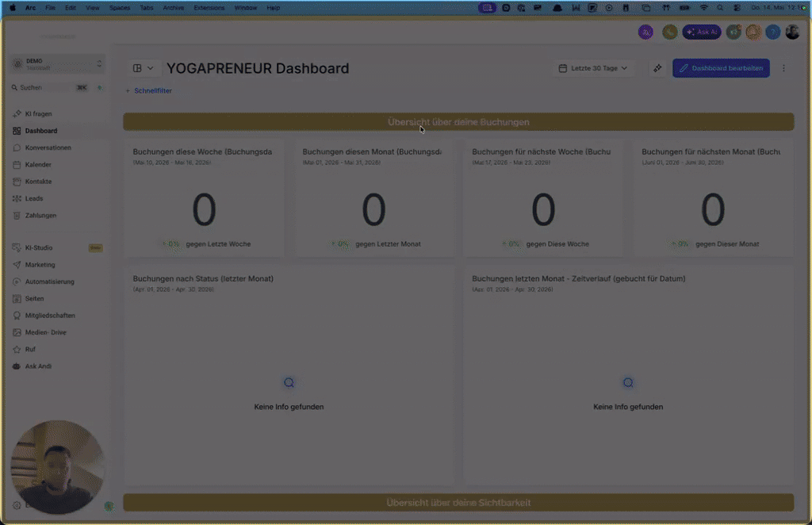
Task: Click the magnifier in right Keine Info panel
Action: coord(628,382)
